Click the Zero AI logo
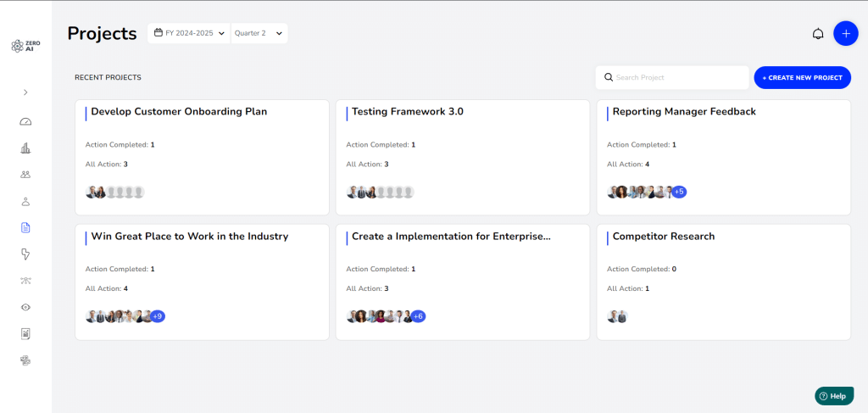868x413 pixels. point(25,46)
